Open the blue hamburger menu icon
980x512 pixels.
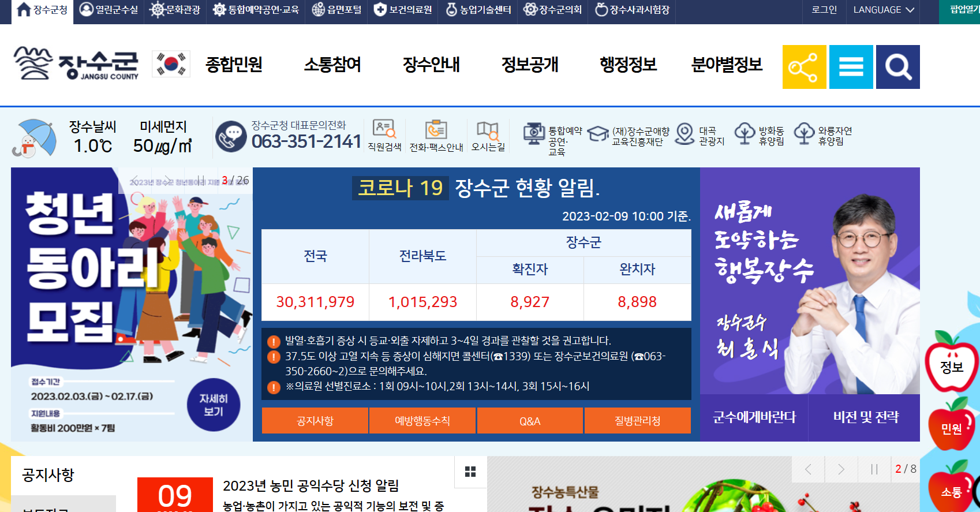point(851,67)
